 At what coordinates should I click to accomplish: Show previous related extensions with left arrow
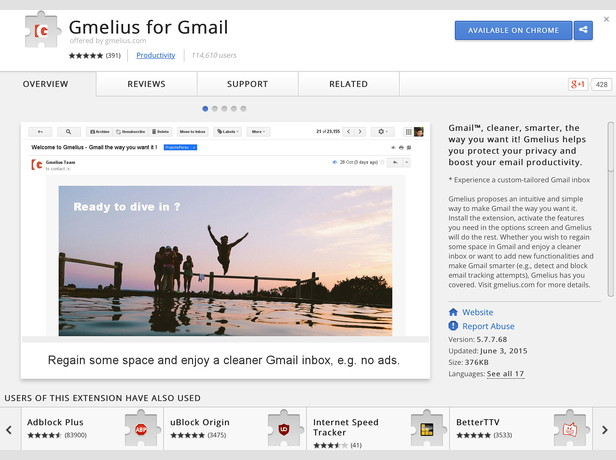pos(9,429)
